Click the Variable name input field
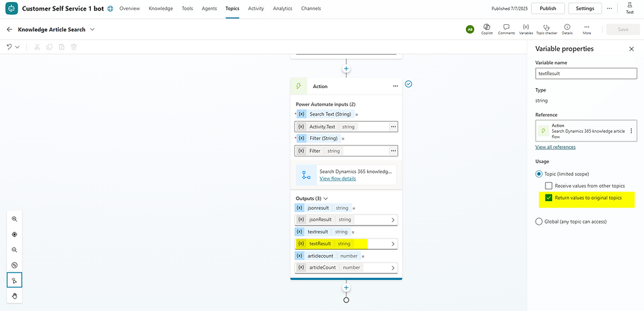 point(586,74)
